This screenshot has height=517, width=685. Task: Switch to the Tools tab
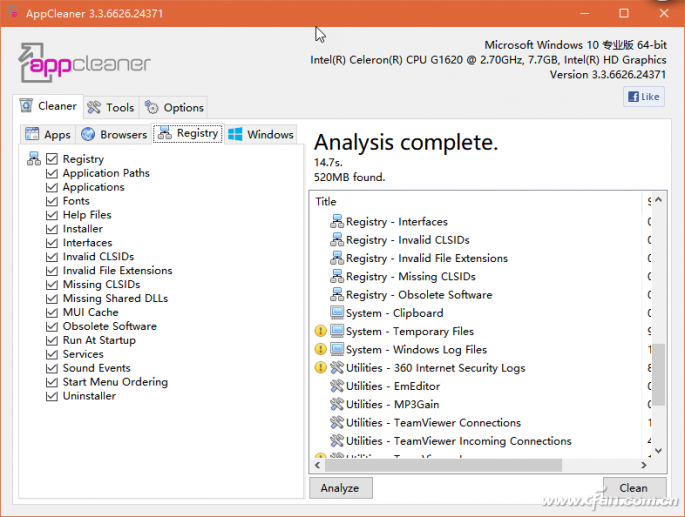click(111, 108)
